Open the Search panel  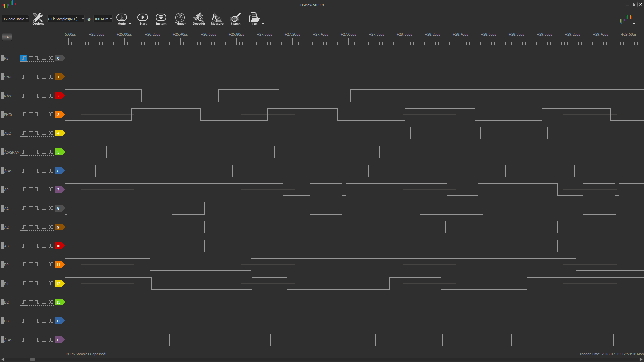pos(235,19)
